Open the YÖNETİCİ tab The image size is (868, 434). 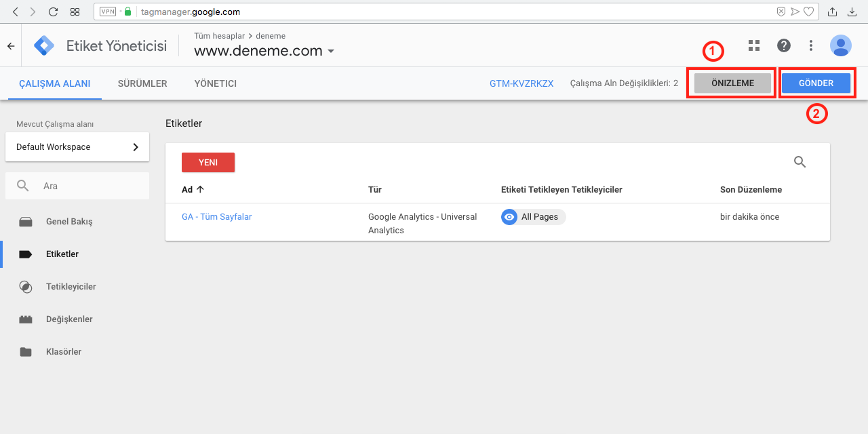click(216, 83)
